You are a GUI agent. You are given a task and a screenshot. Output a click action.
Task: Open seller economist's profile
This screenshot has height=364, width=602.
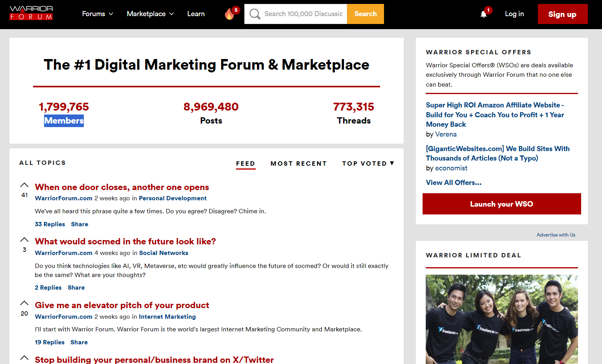[x=451, y=168]
